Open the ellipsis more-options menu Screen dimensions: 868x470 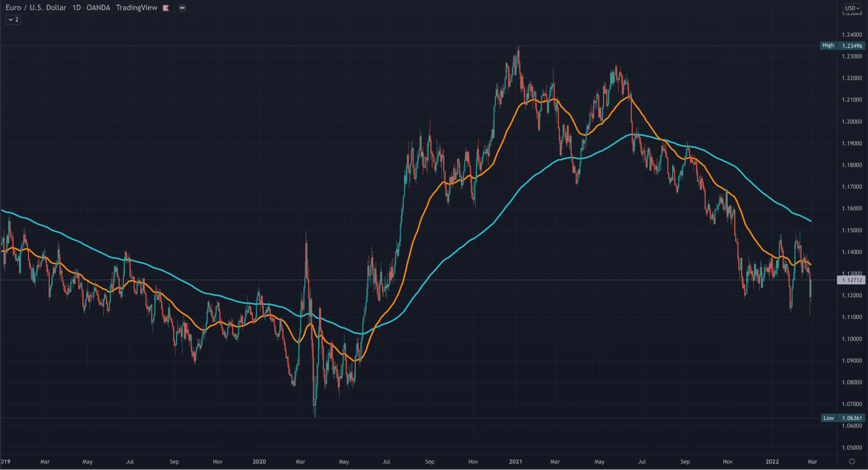pyautogui.click(x=182, y=8)
